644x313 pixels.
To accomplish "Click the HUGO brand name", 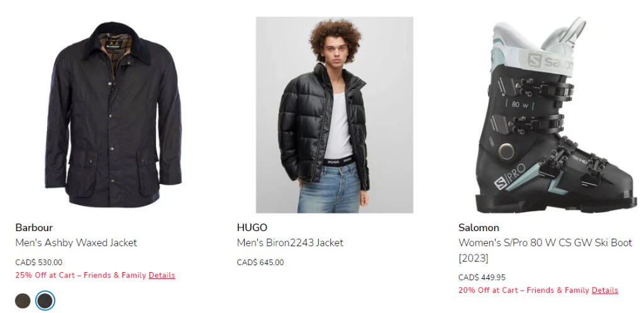I will (x=252, y=227).
